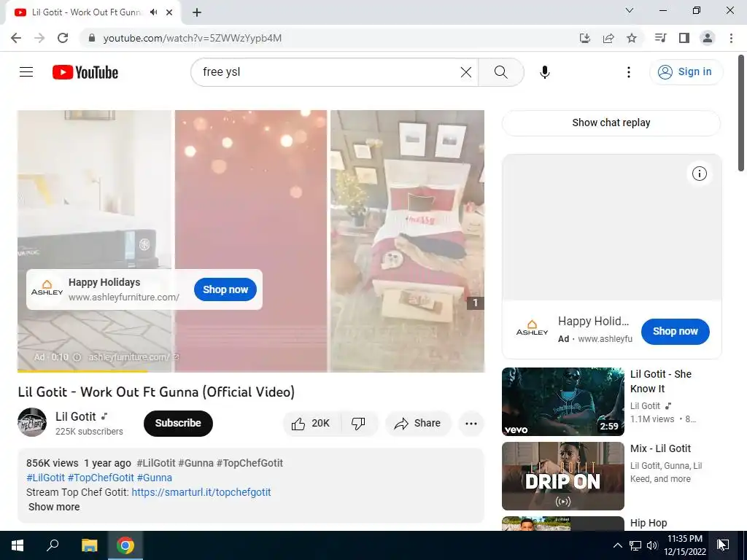Open the 'Mix - Lil Gotit' DRIP ON thumbnail
The image size is (747, 560).
(562, 476)
